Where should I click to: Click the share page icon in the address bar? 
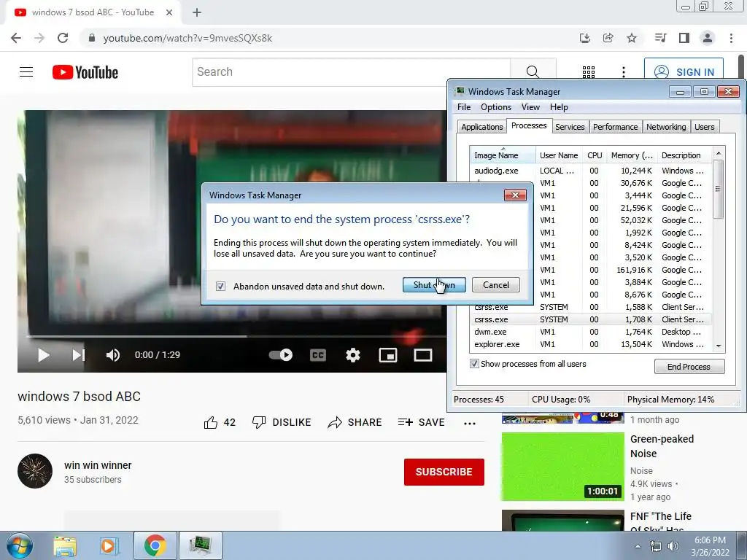click(608, 38)
